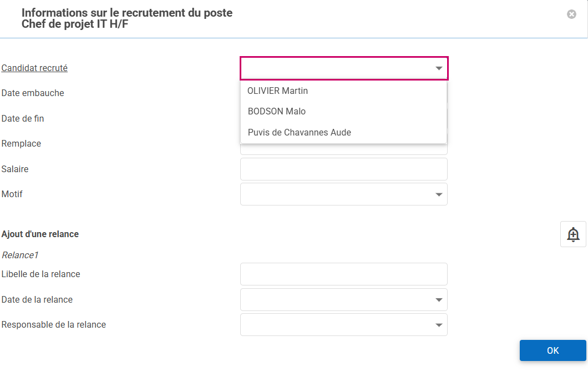588x376 pixels.
Task: Expand the Date de la relance dropdown
Action: (x=343, y=300)
